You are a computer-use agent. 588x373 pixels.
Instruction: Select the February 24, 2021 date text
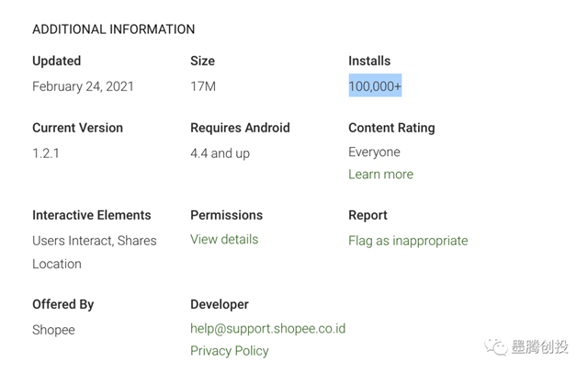point(83,86)
